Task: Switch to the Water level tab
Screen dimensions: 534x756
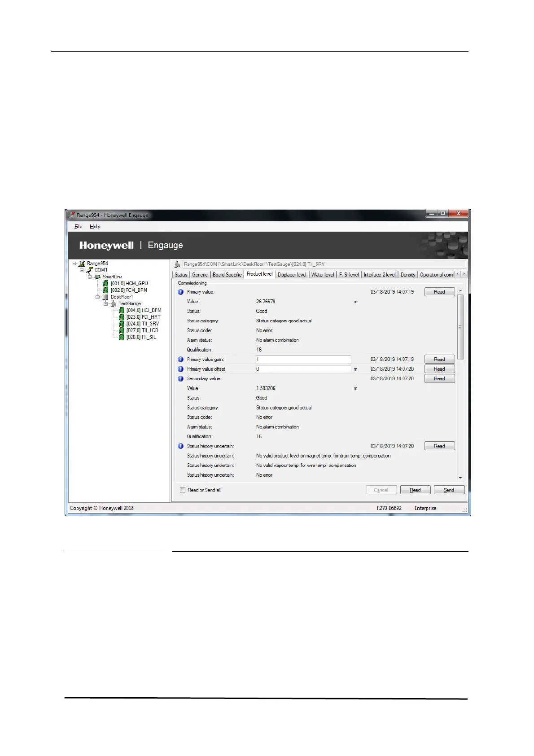Action: click(323, 275)
